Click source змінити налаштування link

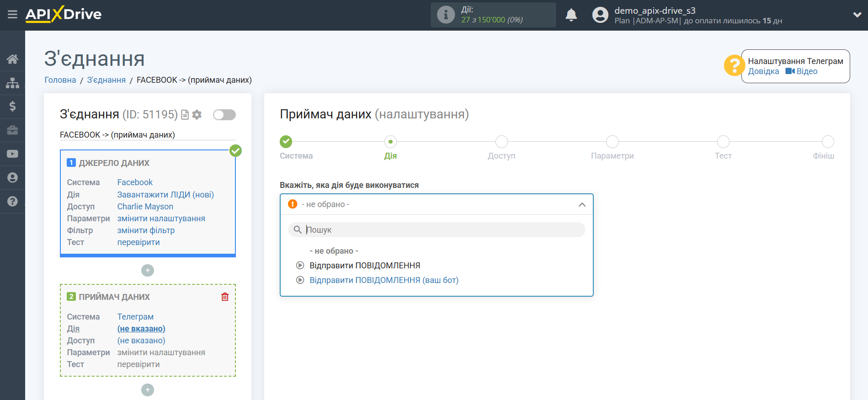(x=161, y=219)
